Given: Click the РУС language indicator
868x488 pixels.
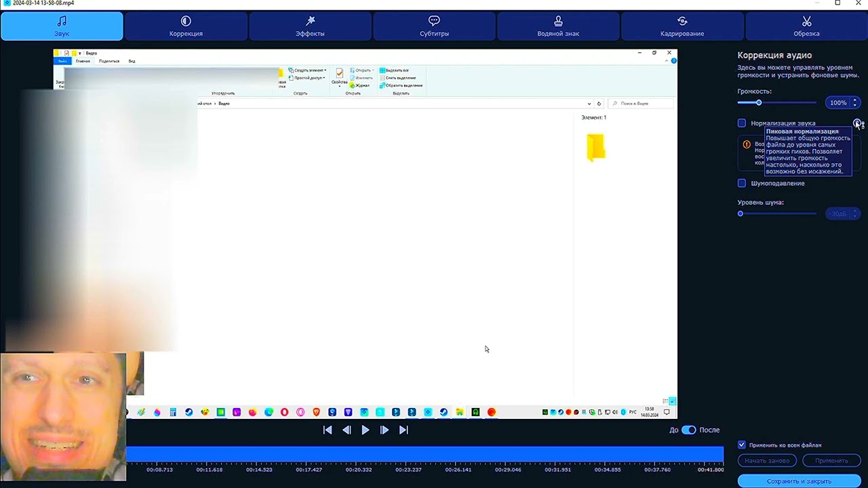Looking at the screenshot, I should (633, 412).
